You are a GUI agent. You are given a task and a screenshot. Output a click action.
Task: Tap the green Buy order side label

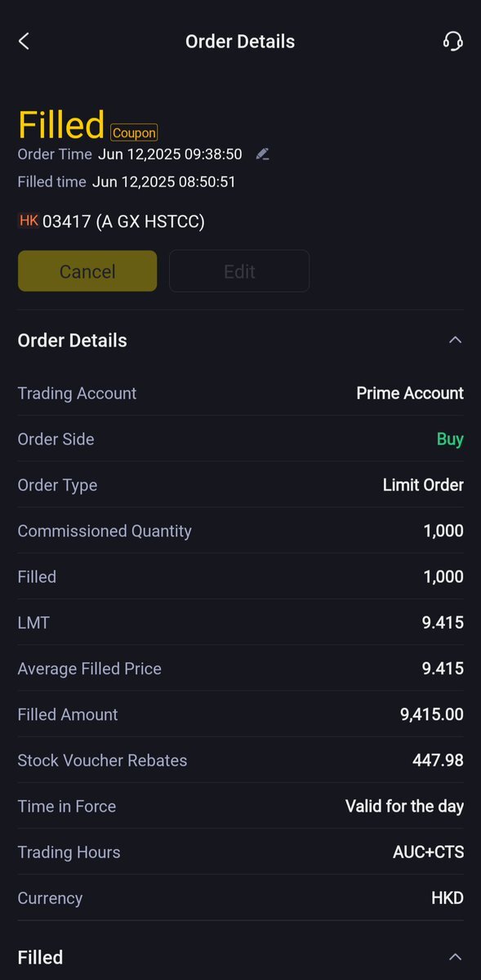(451, 440)
